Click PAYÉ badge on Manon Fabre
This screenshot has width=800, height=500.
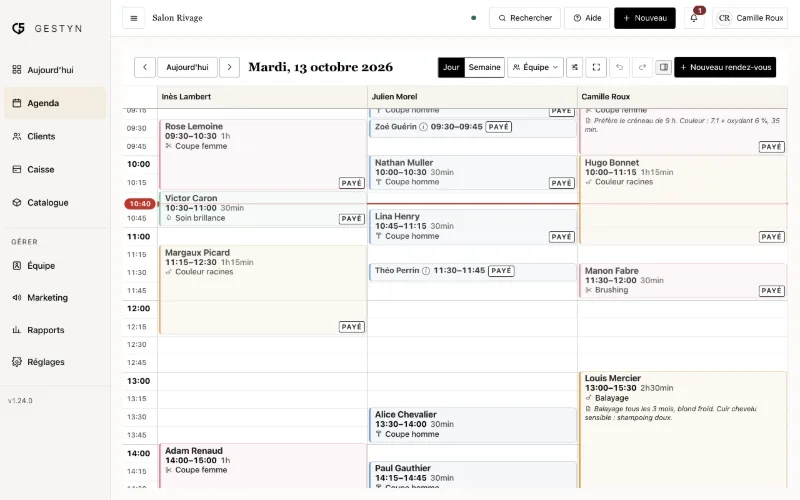pyautogui.click(x=771, y=291)
